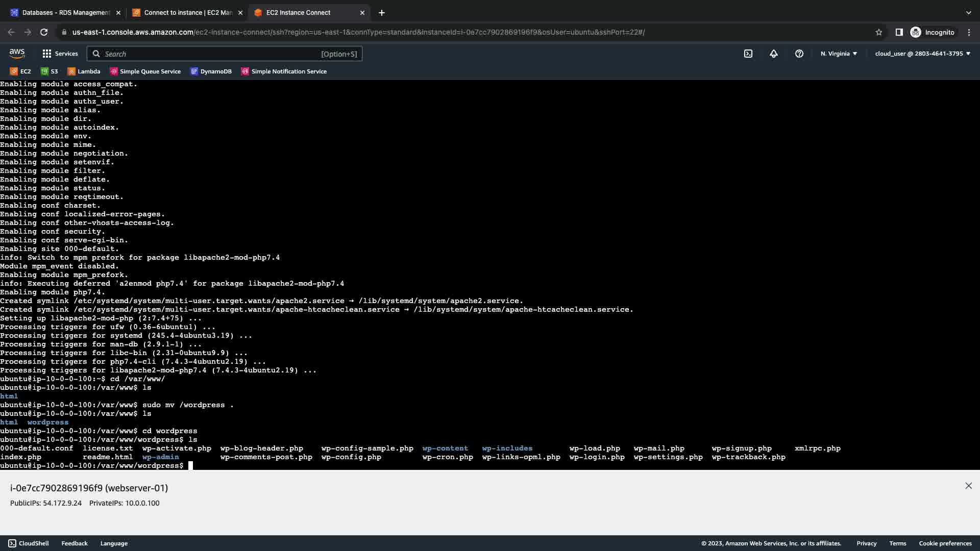The width and height of the screenshot is (980, 551).
Task: Click the AWS logo home icon
Action: 17,53
